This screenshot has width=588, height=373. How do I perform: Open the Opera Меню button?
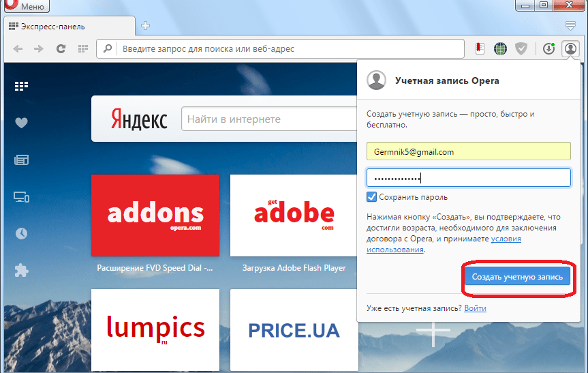point(25,5)
